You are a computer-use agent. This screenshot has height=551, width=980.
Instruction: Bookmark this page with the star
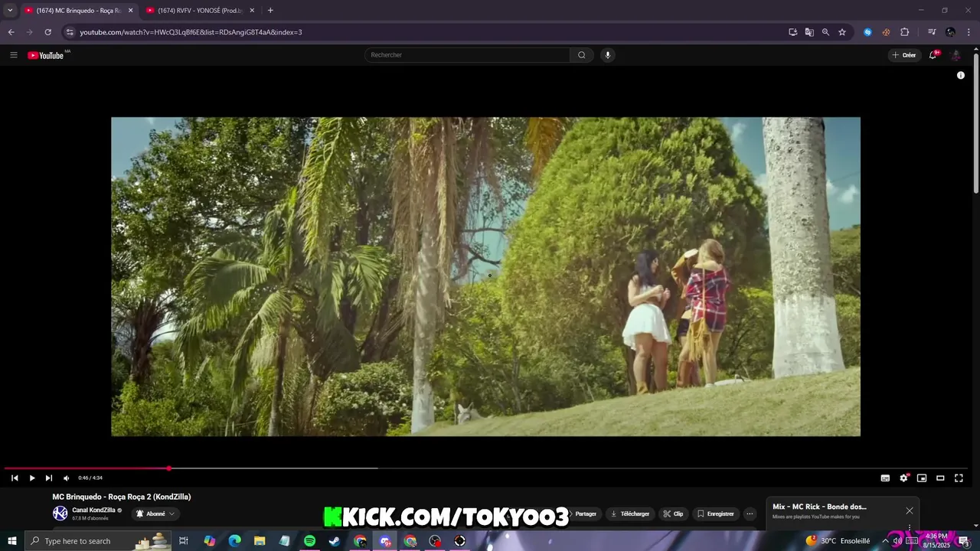coord(842,32)
